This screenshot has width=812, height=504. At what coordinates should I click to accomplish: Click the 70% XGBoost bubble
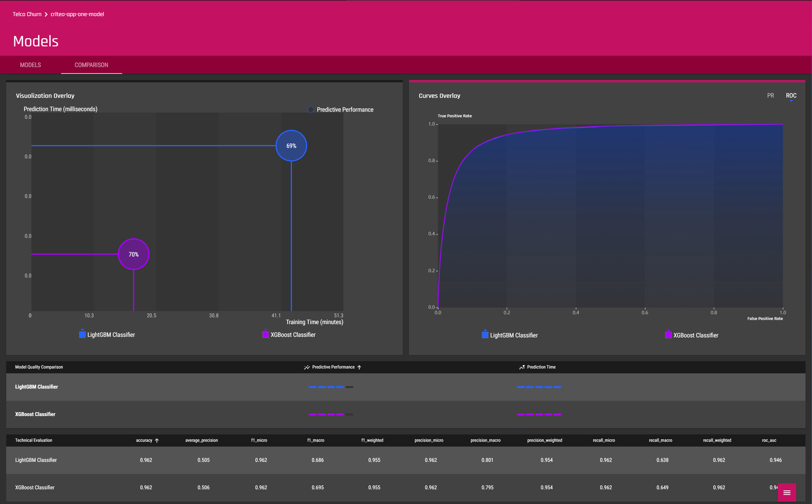point(133,254)
